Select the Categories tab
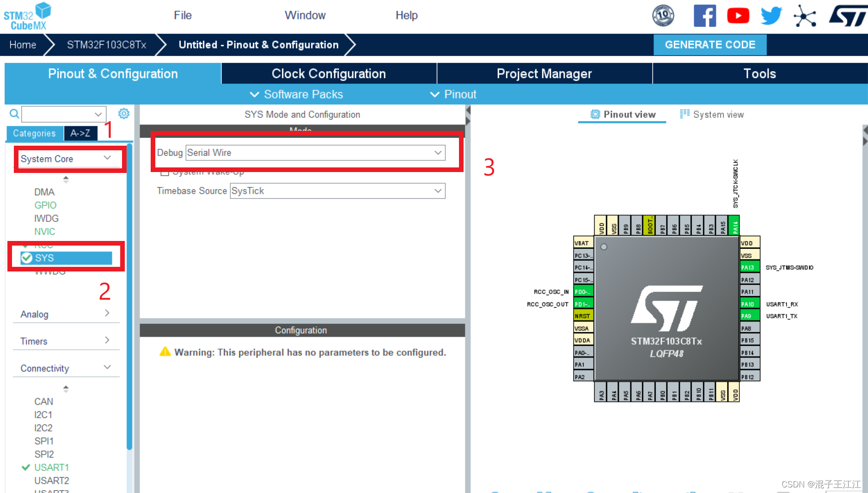 (35, 133)
